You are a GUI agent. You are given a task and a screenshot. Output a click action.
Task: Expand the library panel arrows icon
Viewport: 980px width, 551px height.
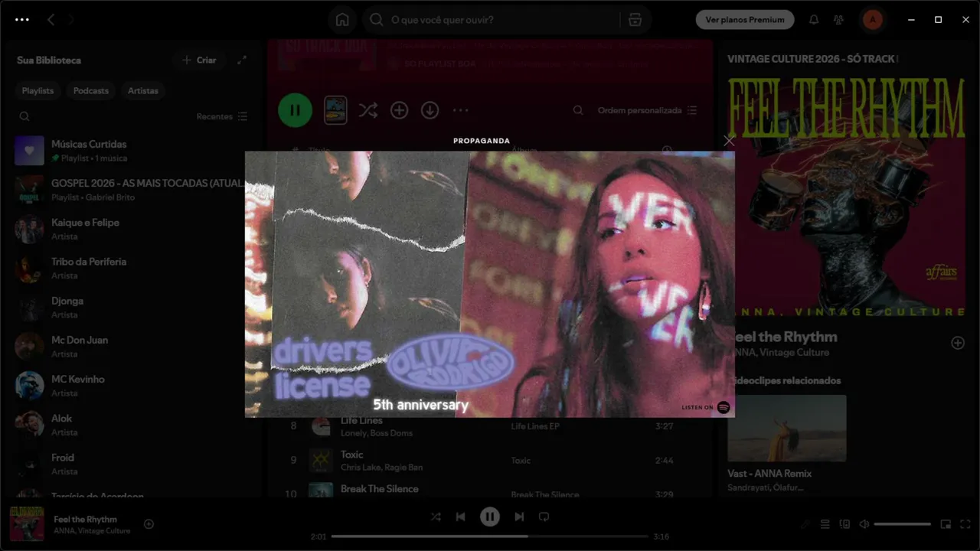(x=242, y=60)
